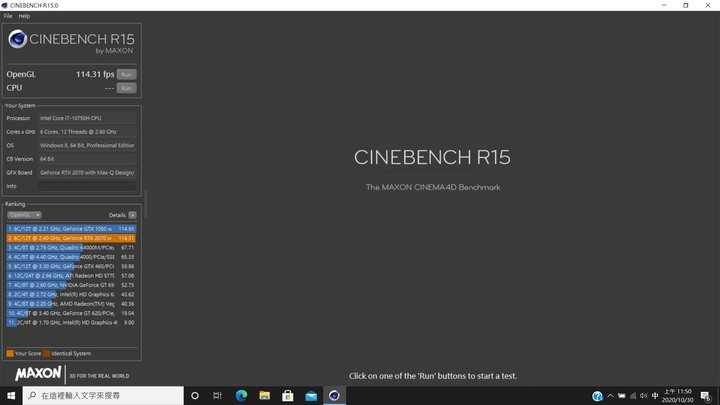This screenshot has width=720, height=405.
Task: Open the clock showing 11:50
Action: click(x=677, y=396)
